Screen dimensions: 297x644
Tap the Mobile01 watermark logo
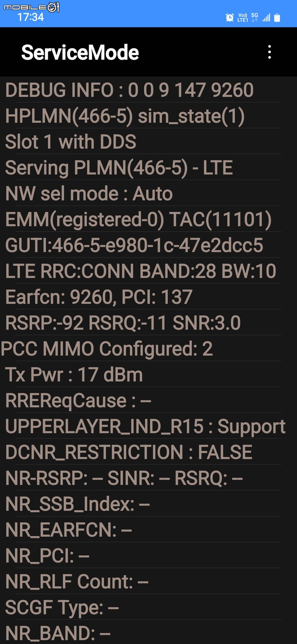click(31, 7)
